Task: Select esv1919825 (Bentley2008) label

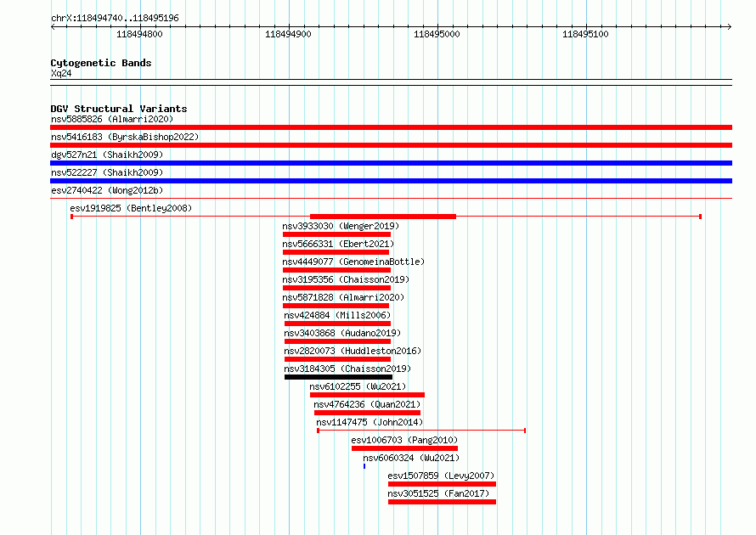Action: (x=131, y=208)
